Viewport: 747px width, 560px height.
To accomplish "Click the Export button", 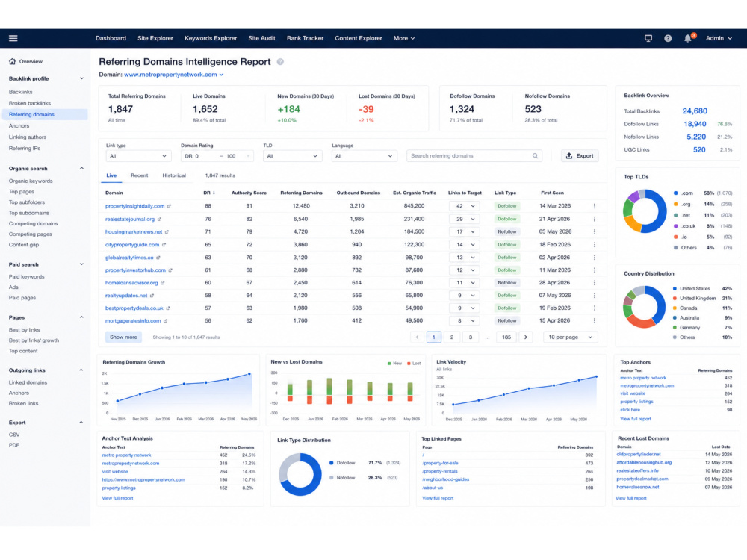I will click(580, 156).
